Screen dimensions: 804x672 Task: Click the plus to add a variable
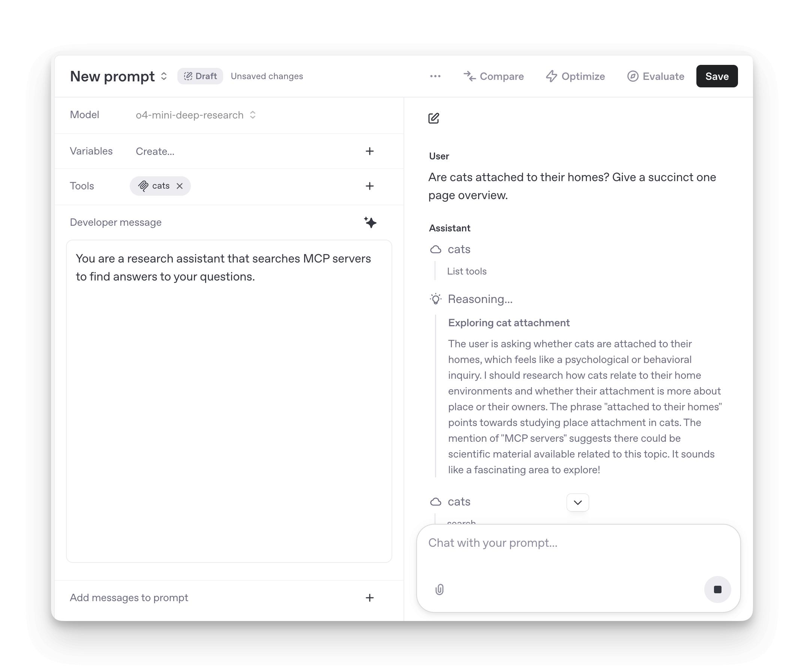370,151
